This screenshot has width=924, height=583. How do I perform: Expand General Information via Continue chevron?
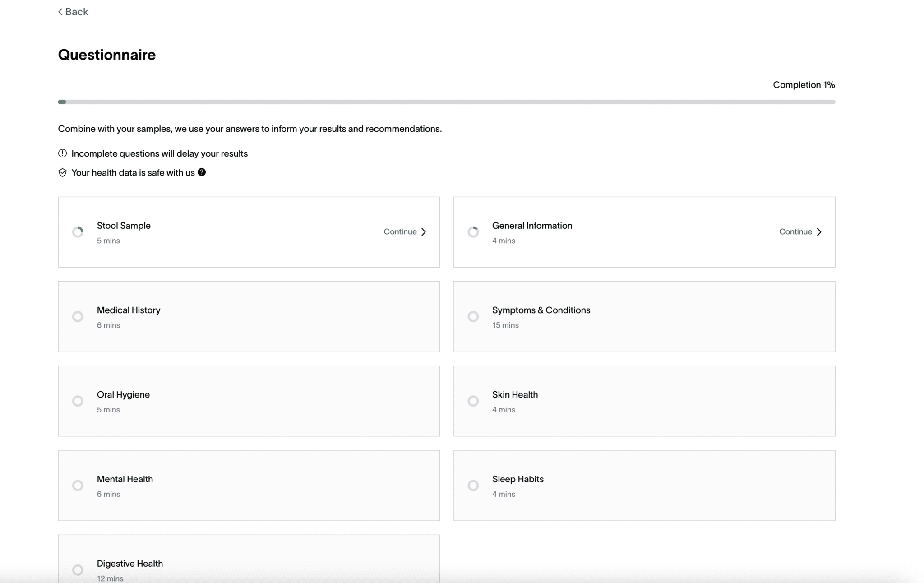click(x=819, y=232)
